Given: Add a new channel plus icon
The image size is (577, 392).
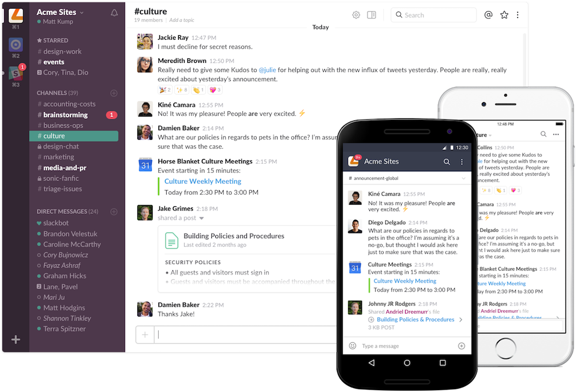Looking at the screenshot, I should [x=114, y=93].
